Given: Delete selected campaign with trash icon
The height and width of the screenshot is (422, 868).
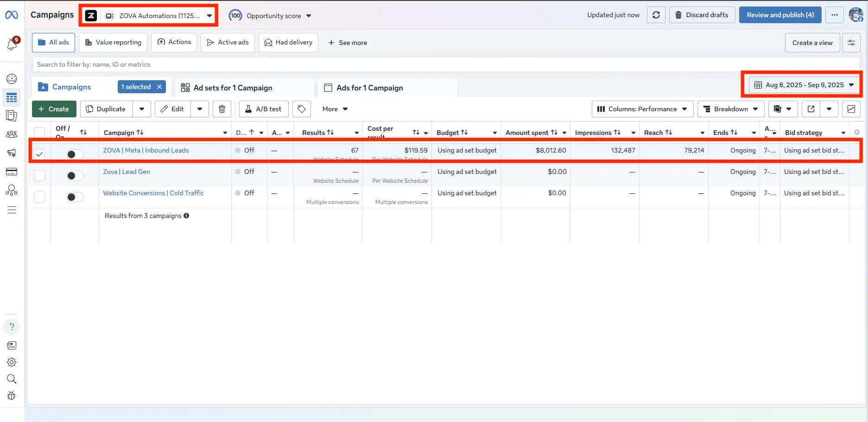Looking at the screenshot, I should (x=222, y=109).
